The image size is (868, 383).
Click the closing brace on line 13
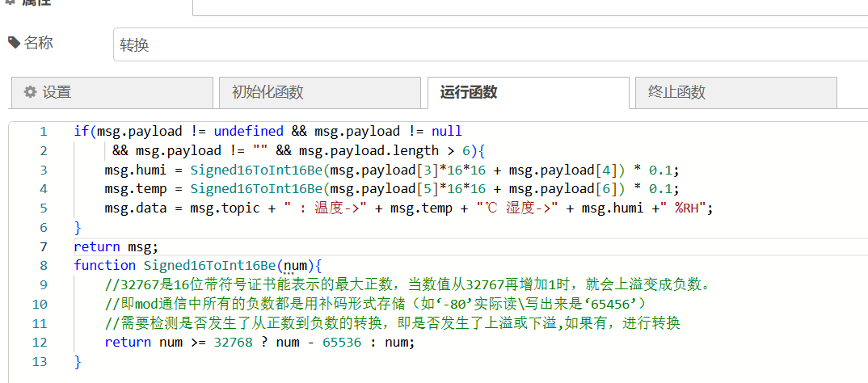coord(78,361)
